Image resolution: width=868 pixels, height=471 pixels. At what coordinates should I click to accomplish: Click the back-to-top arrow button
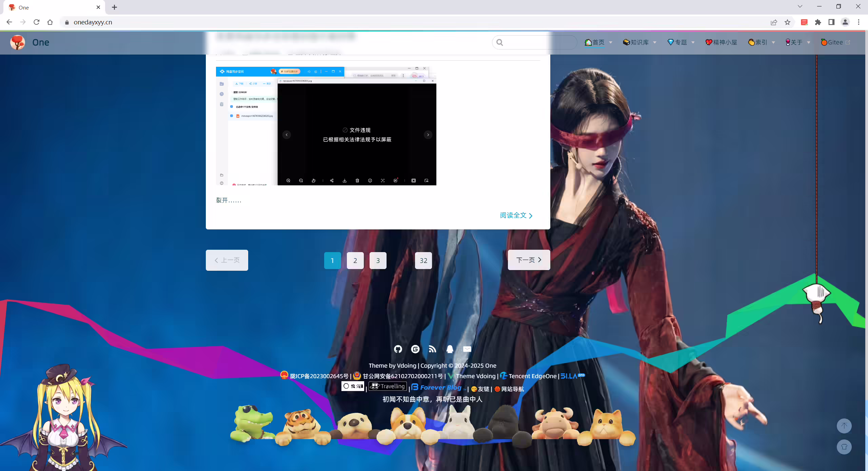pos(844,426)
